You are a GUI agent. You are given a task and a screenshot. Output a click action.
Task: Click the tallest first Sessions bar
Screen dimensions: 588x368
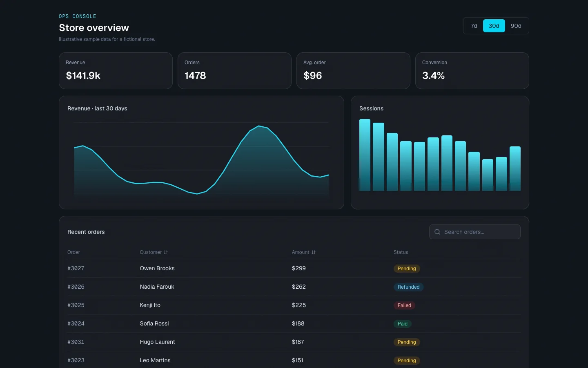click(365, 155)
